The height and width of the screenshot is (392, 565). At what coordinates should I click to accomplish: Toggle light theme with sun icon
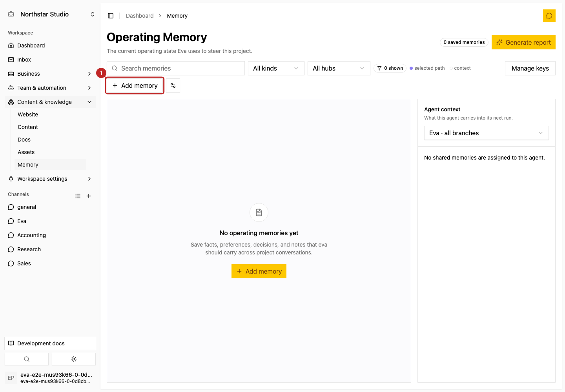tap(74, 359)
